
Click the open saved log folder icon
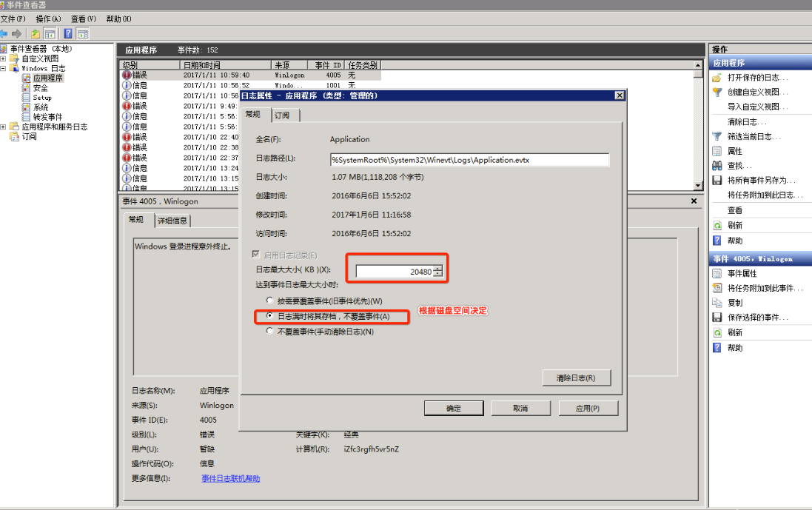(717, 78)
